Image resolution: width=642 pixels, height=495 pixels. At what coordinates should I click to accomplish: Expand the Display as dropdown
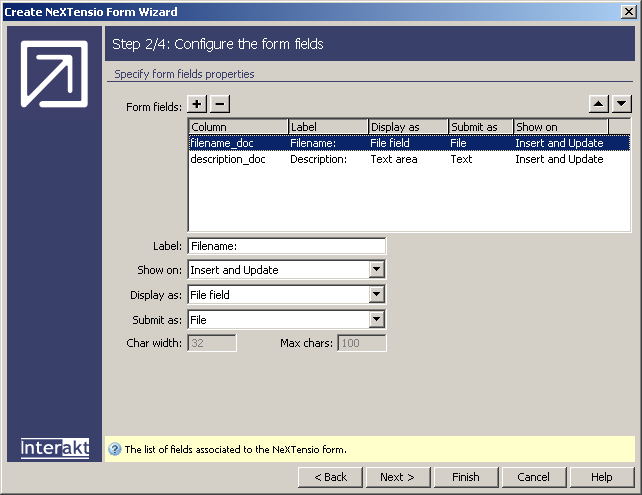[x=376, y=295]
